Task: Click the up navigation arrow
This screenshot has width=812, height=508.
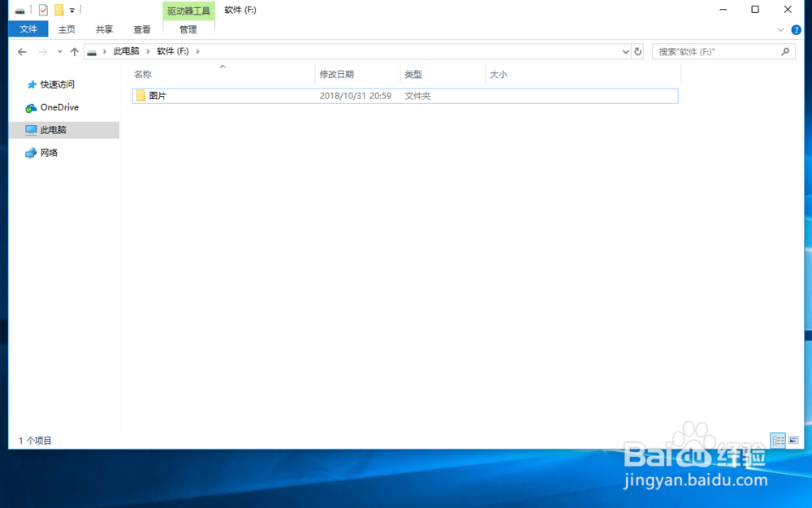Action: (x=75, y=51)
